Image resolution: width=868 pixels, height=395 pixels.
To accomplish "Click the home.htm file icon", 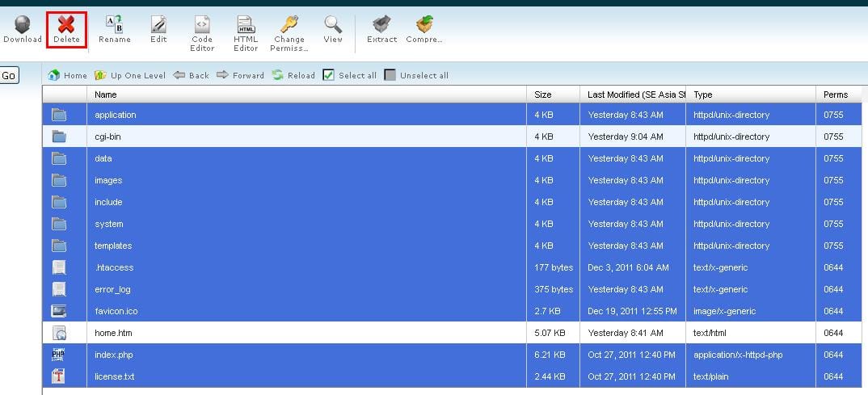I will click(59, 333).
